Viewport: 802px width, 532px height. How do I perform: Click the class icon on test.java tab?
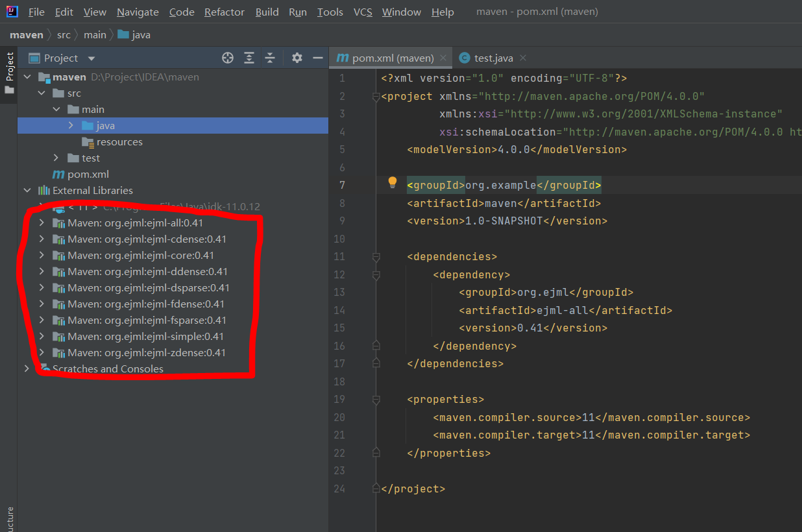464,58
